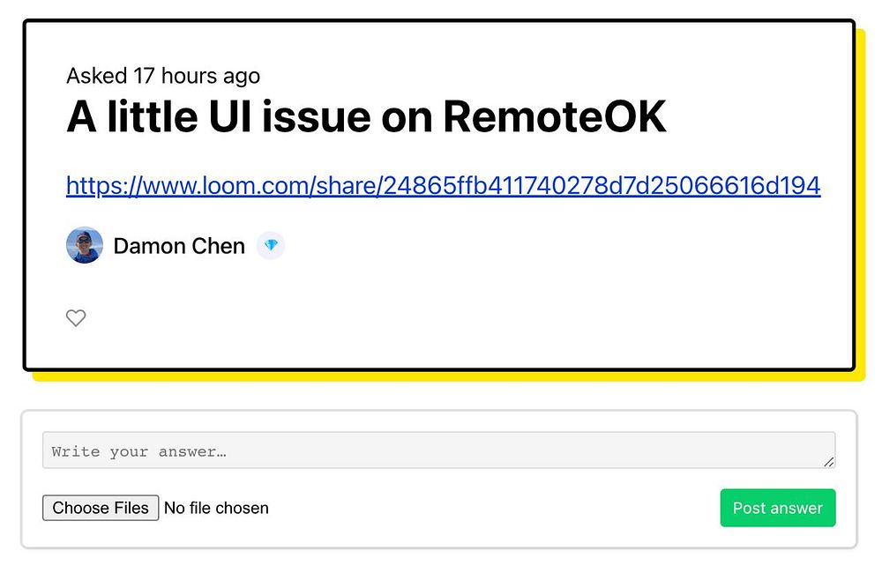Open the loom.com share link
Screen dimensions: 882x588
point(443,186)
